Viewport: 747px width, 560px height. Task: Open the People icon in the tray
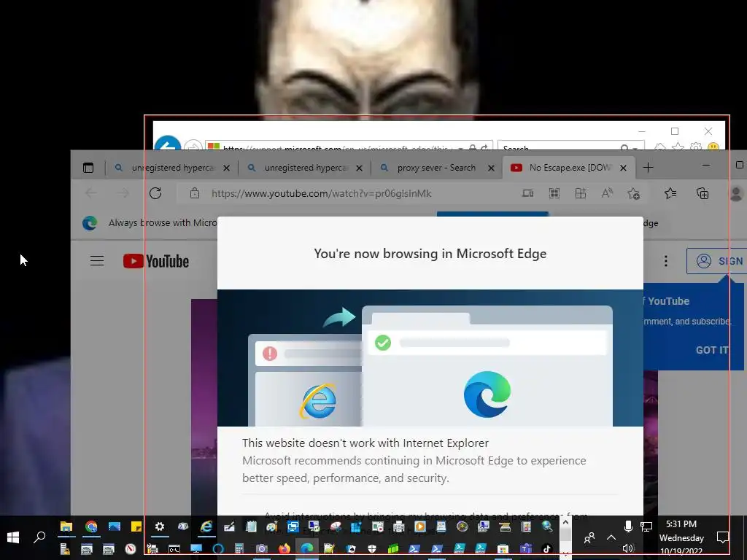[x=589, y=537]
